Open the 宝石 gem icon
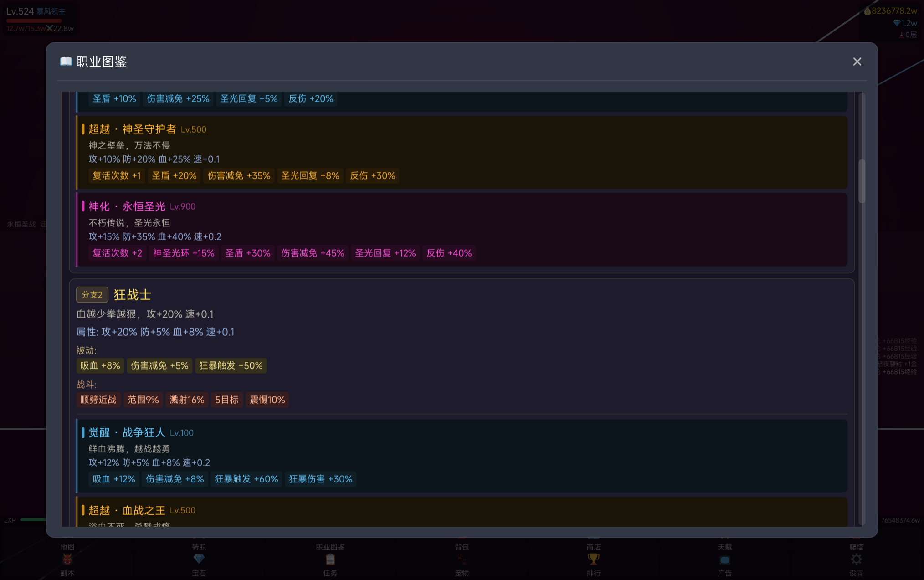Viewport: 924px width, 580px height. tap(199, 559)
